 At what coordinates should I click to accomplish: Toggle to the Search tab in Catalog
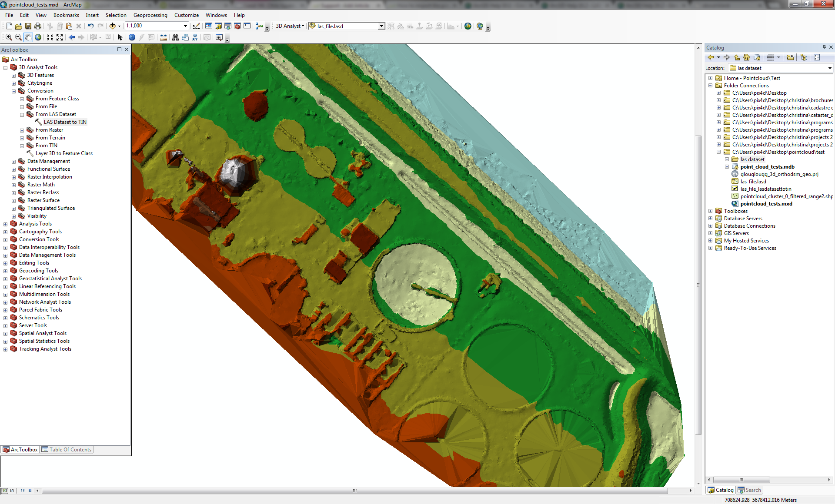[x=749, y=490]
